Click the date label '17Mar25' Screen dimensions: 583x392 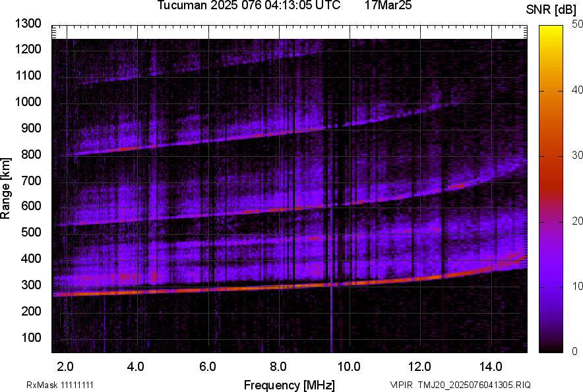[388, 5]
